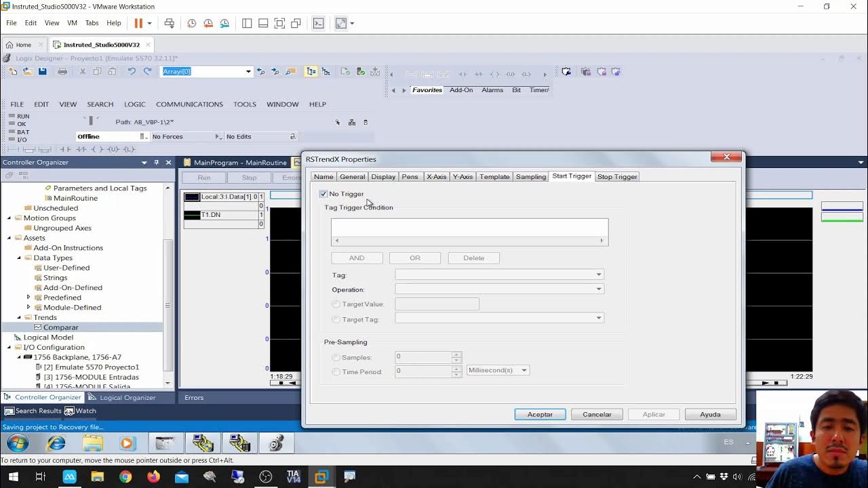Viewport: 868px width, 488px height.
Task: Click the New project icon in toolbar
Action: (x=13, y=71)
